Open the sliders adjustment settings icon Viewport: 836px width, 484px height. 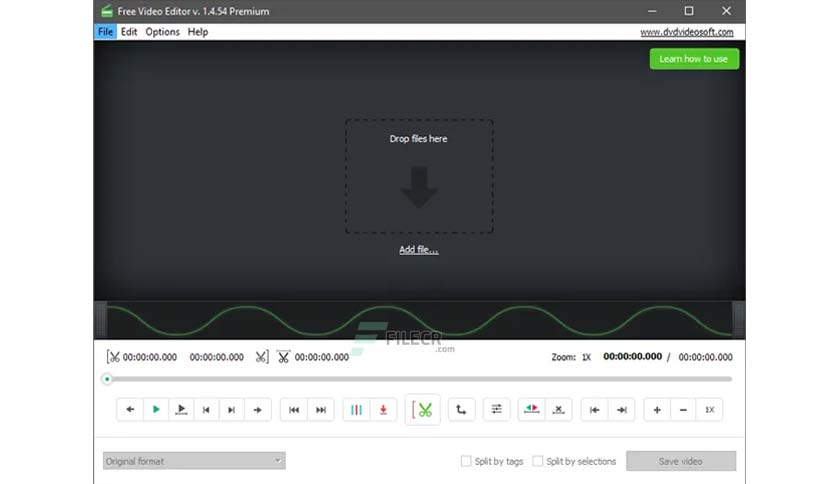(496, 409)
